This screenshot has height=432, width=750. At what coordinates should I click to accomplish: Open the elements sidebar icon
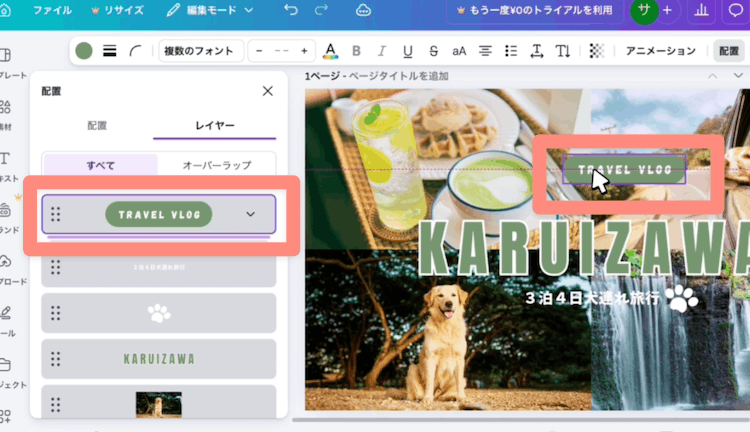5,107
